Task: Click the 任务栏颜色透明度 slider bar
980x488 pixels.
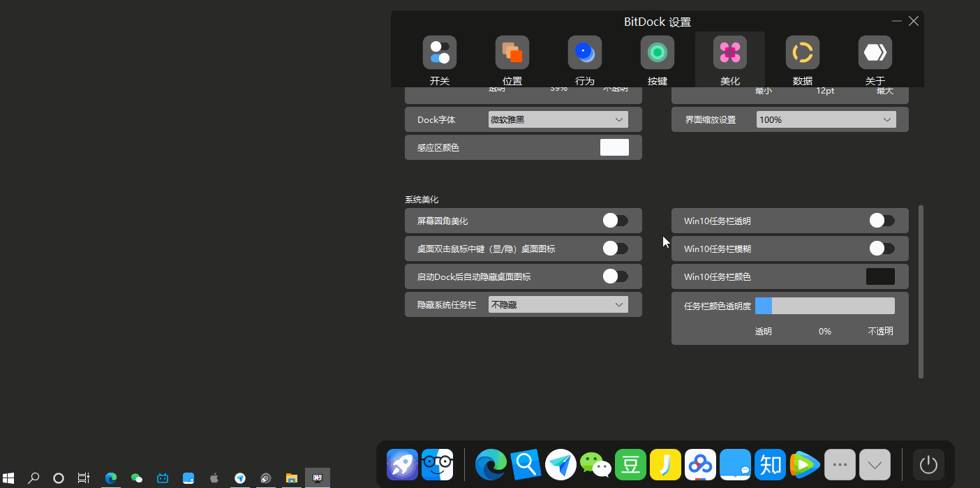Action: 825,306
